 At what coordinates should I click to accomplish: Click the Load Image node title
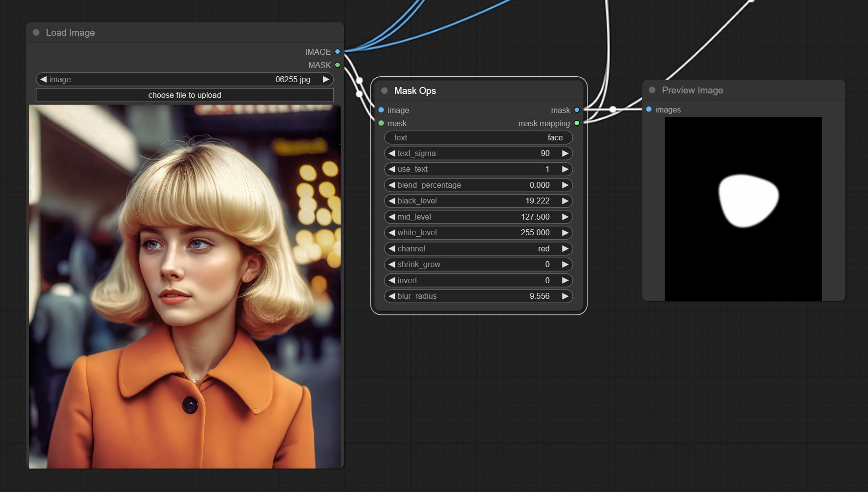point(70,32)
